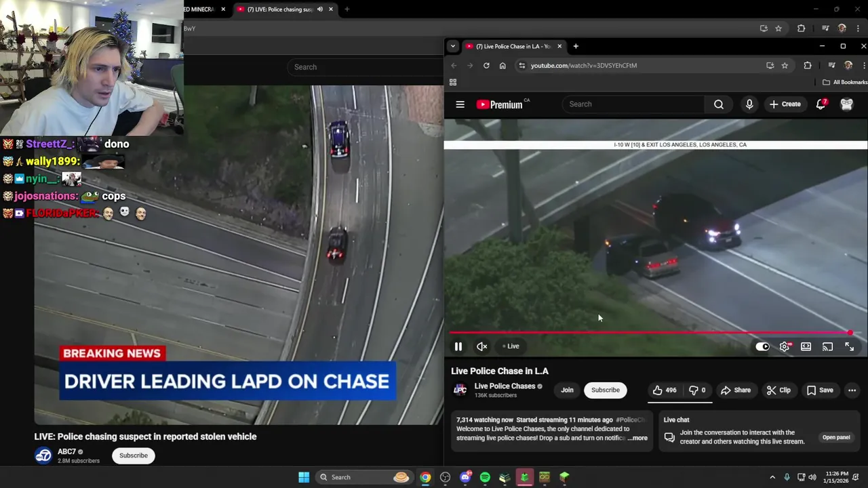Open the front browser Extensions puzzle icon
This screenshot has width=868, height=488.
(808, 66)
